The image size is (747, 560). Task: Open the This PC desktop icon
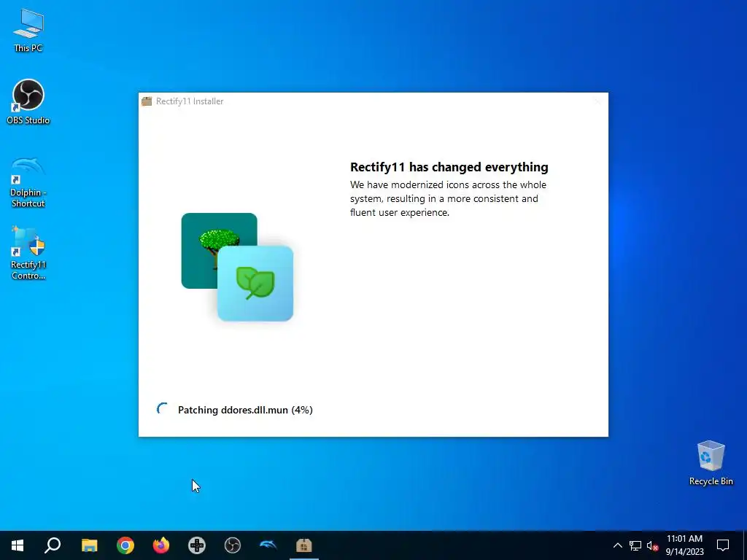(28, 30)
